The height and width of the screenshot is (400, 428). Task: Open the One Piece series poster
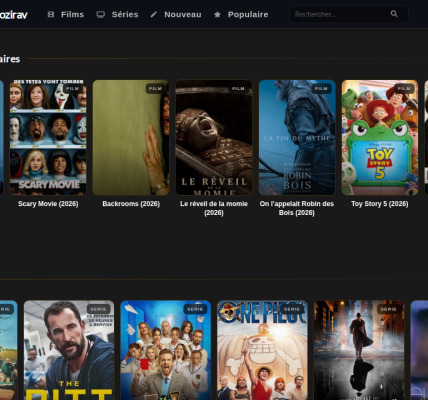click(262, 350)
